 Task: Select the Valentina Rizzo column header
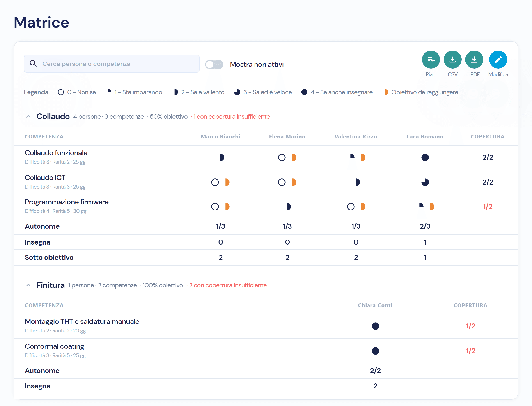click(x=356, y=136)
